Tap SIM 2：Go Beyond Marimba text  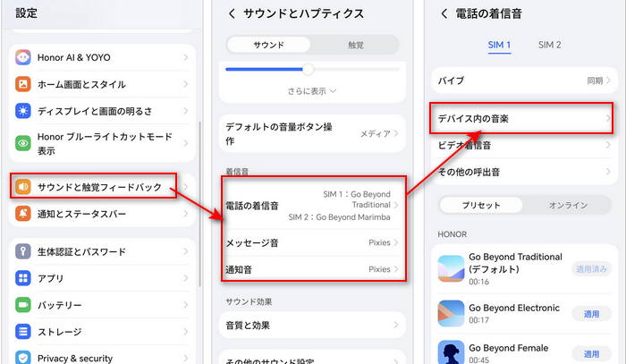click(x=339, y=217)
